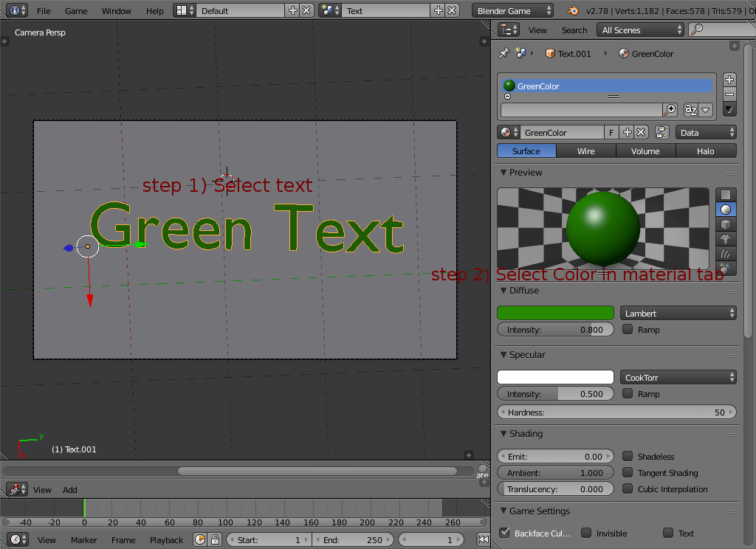This screenshot has height=549, width=756.
Task: Unlink the GreenColor material
Action: 640,132
